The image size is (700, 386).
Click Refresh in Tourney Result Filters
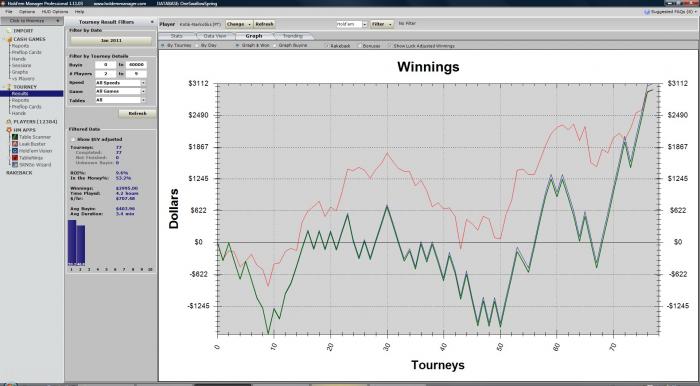[138, 114]
